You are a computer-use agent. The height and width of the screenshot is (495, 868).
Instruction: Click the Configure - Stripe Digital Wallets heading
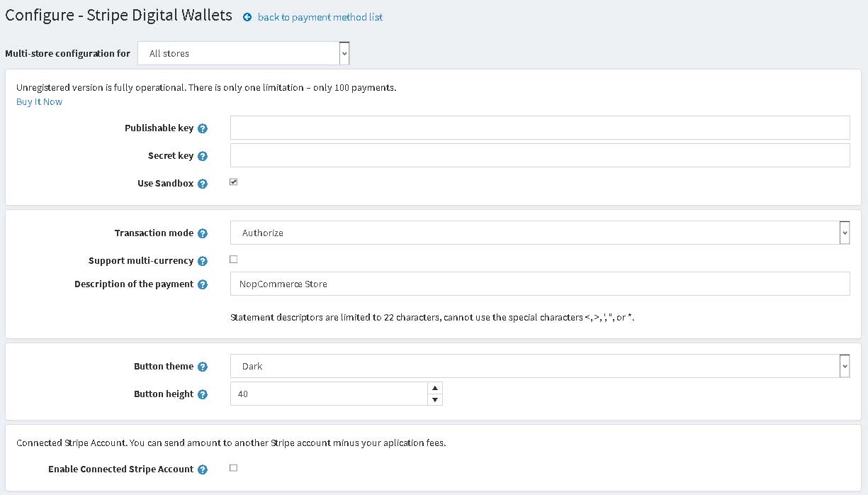point(118,15)
